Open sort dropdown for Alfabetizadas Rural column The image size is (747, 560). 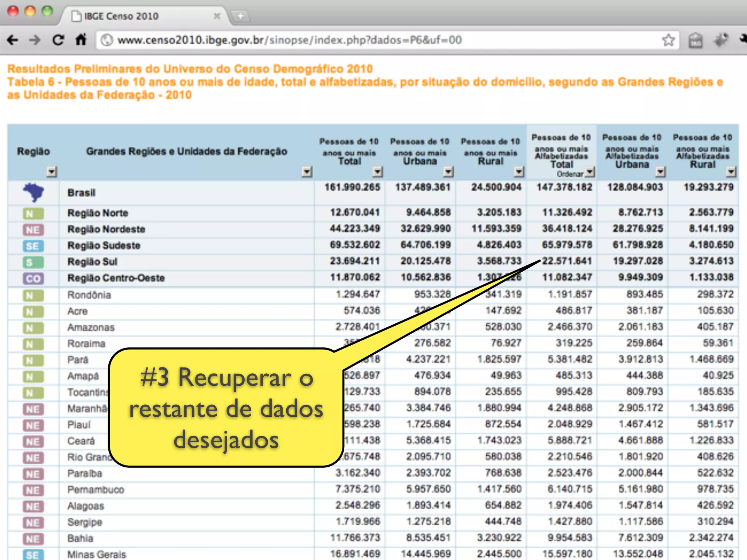click(731, 172)
